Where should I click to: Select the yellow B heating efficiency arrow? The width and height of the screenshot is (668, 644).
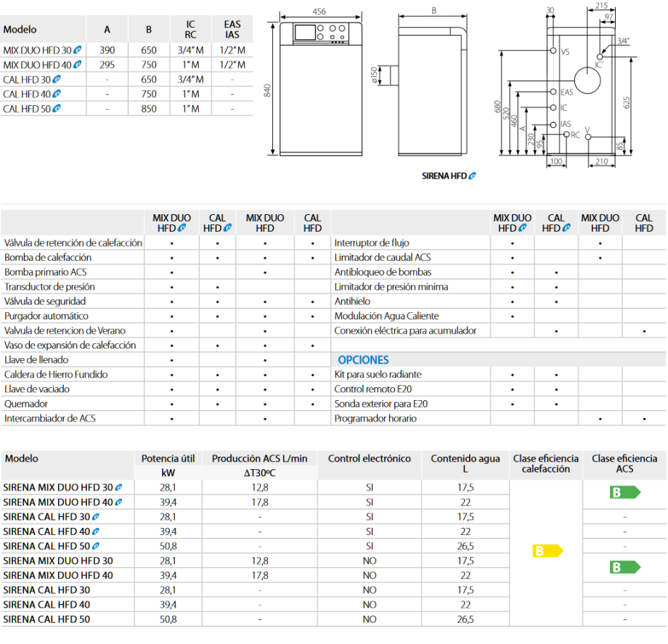[548, 551]
